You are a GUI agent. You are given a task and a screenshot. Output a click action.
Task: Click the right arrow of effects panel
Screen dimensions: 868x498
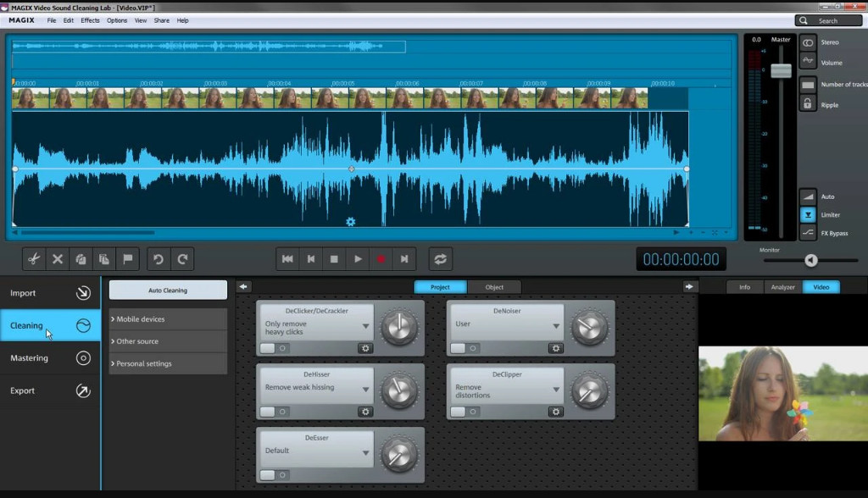(689, 286)
